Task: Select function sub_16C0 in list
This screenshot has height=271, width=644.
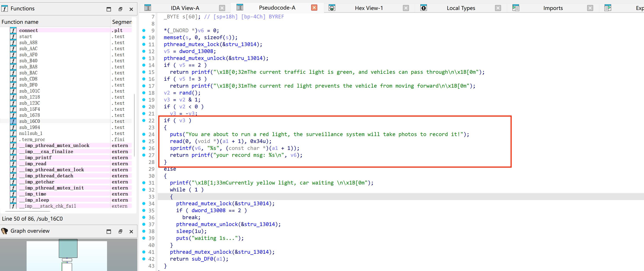Action: [66, 121]
